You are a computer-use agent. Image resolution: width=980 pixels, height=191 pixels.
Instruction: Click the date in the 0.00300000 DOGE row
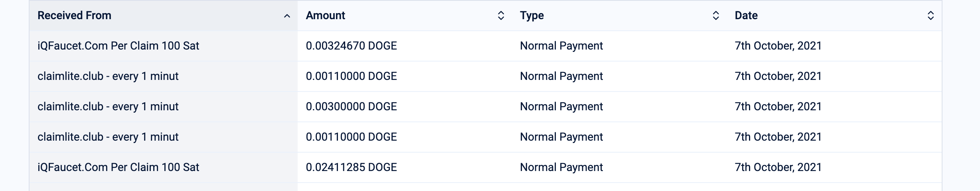[x=778, y=107]
